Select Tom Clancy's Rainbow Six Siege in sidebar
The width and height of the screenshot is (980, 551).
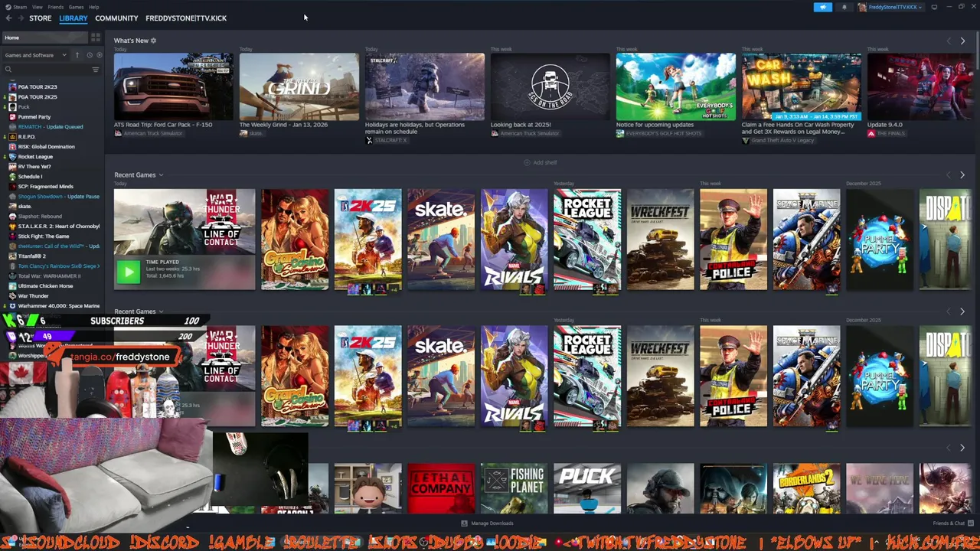[59, 266]
